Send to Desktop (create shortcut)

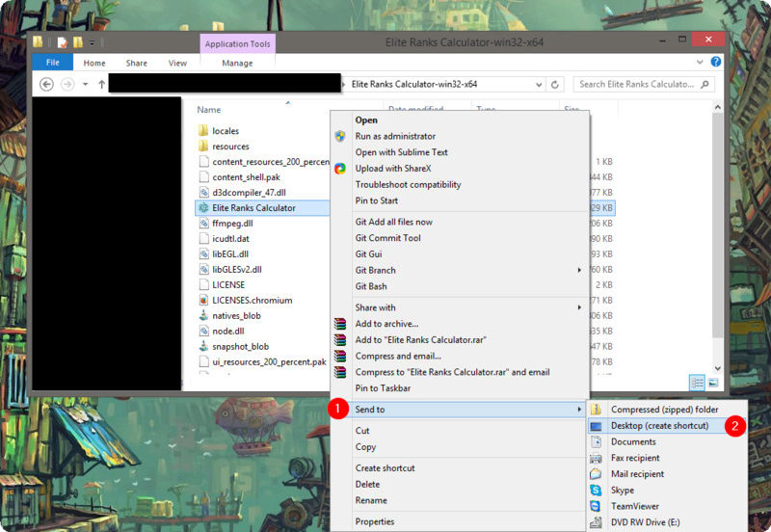point(667,426)
